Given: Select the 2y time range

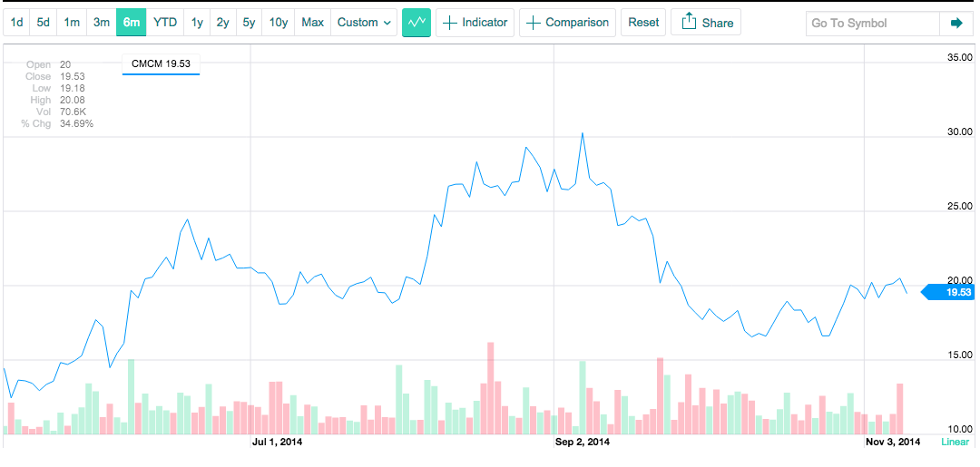Looking at the screenshot, I should click(x=222, y=23).
